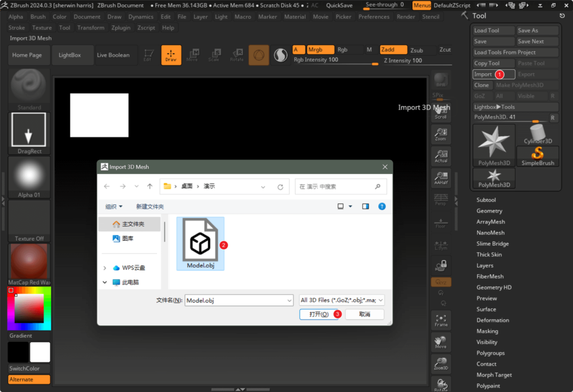Screen dimensions: 573x392
Task: Select the DragRect stroke icon
Action: coord(29,130)
